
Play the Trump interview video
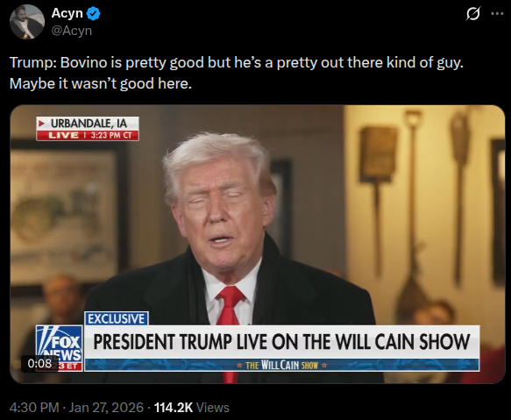point(258,244)
